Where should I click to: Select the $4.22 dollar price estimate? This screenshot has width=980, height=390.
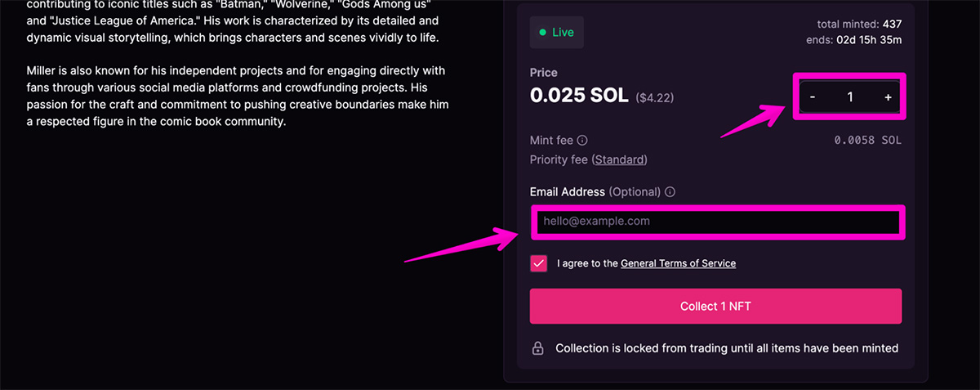click(x=654, y=98)
